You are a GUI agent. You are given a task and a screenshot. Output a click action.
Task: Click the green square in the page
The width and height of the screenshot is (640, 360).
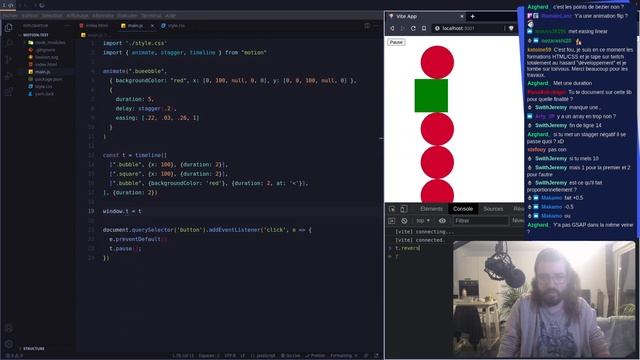(x=431, y=96)
